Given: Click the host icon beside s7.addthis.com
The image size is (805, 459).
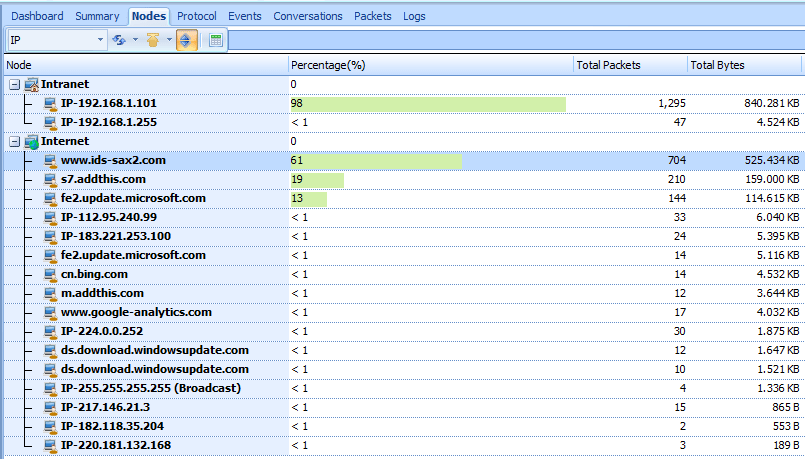Looking at the screenshot, I should click(x=50, y=180).
